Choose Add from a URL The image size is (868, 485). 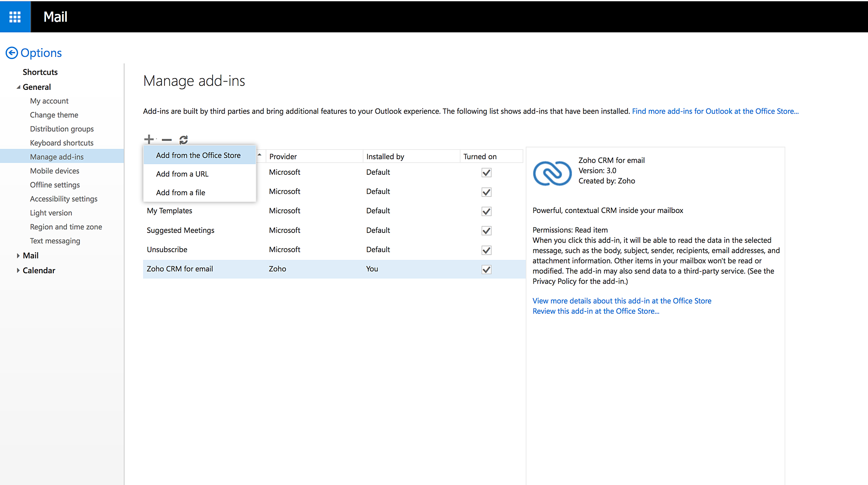click(x=182, y=174)
